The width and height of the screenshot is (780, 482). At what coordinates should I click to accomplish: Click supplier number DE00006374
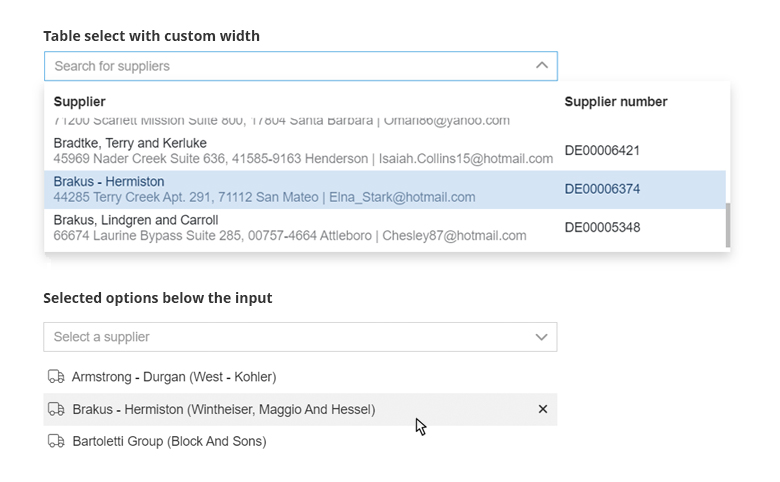tap(602, 189)
